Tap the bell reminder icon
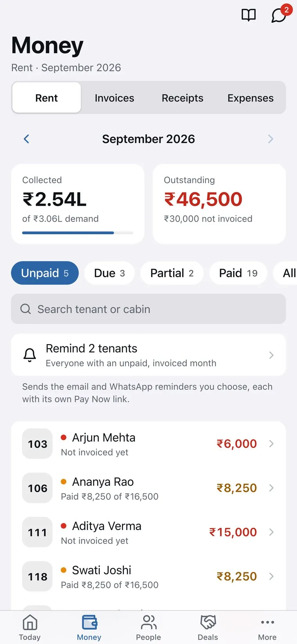 pos(30,355)
